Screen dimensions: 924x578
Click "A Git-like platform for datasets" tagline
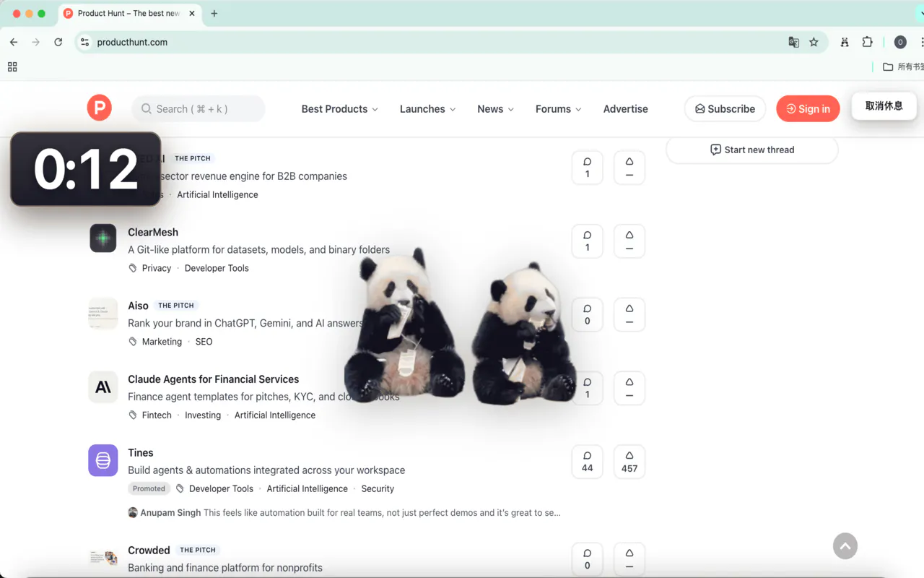tap(258, 250)
